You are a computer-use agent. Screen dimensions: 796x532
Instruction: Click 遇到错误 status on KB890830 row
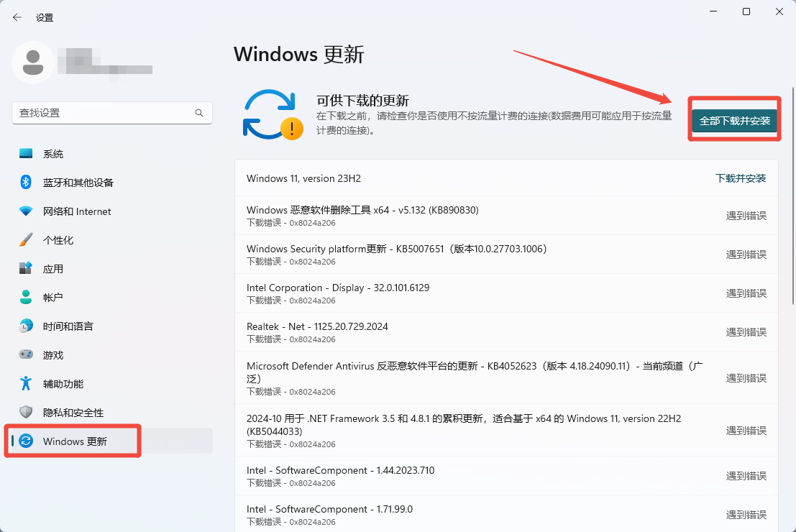pos(746,216)
